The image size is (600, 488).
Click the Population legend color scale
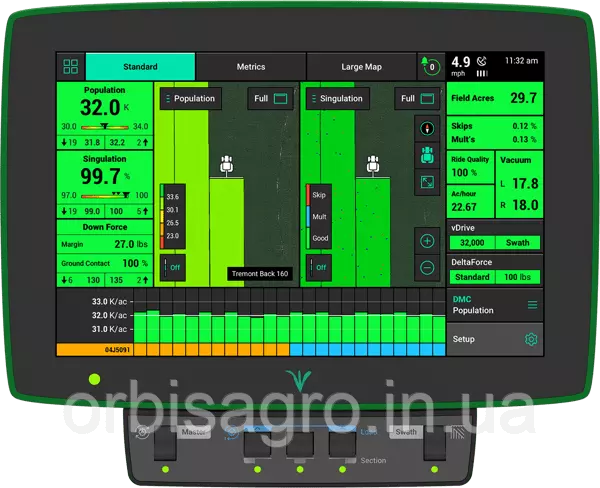click(170, 217)
